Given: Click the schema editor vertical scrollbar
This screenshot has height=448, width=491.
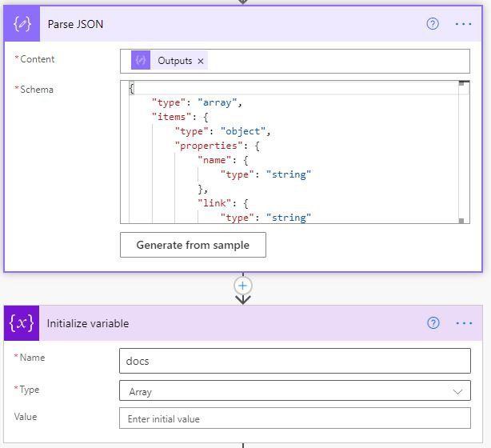Looking at the screenshot, I should click(461, 152).
